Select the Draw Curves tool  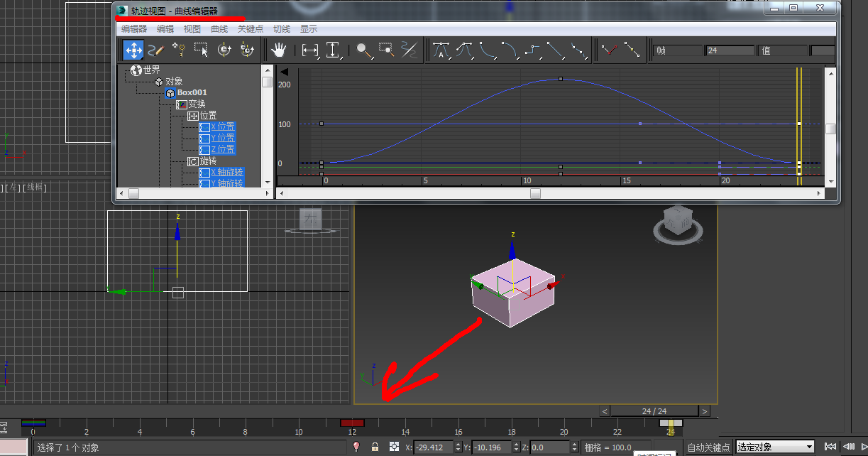155,50
